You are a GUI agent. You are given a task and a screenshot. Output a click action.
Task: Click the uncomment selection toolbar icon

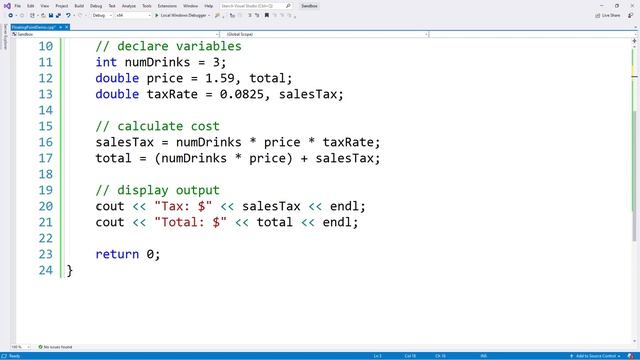click(x=257, y=16)
